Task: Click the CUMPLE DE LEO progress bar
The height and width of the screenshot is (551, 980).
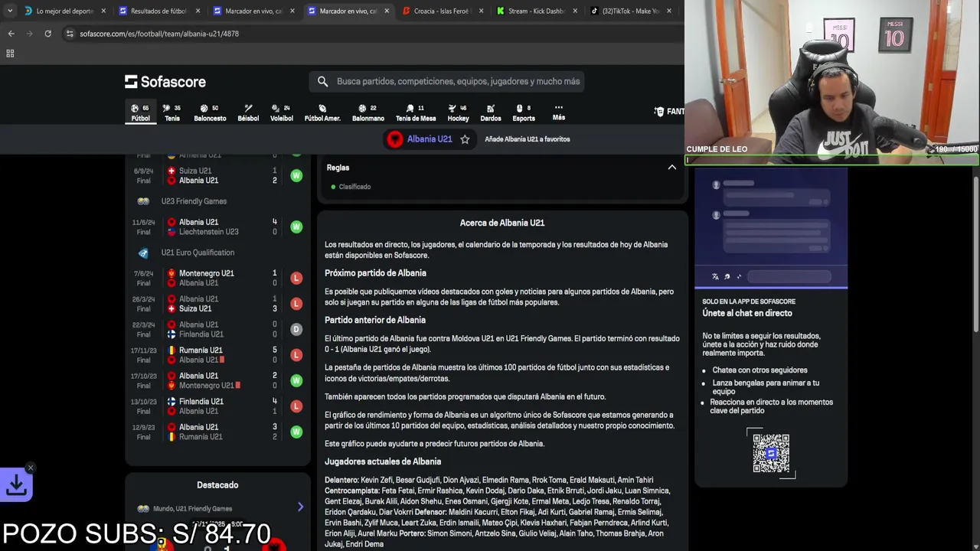Action: click(x=832, y=160)
